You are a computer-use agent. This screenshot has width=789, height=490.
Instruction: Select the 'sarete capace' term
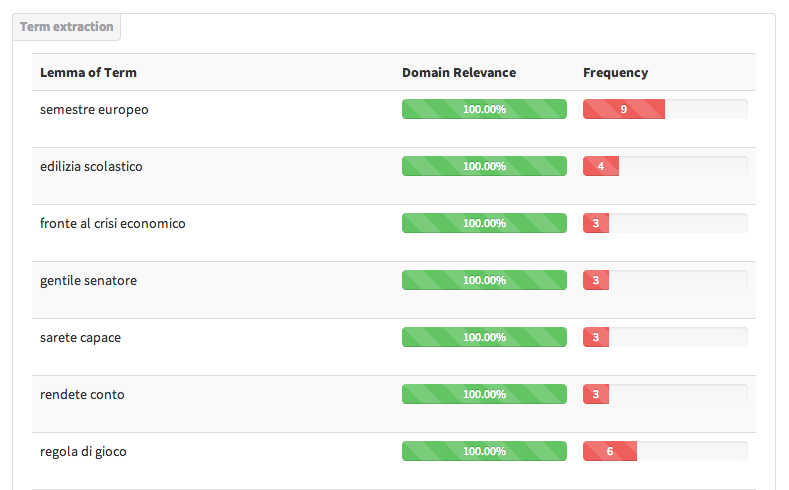pyautogui.click(x=81, y=338)
